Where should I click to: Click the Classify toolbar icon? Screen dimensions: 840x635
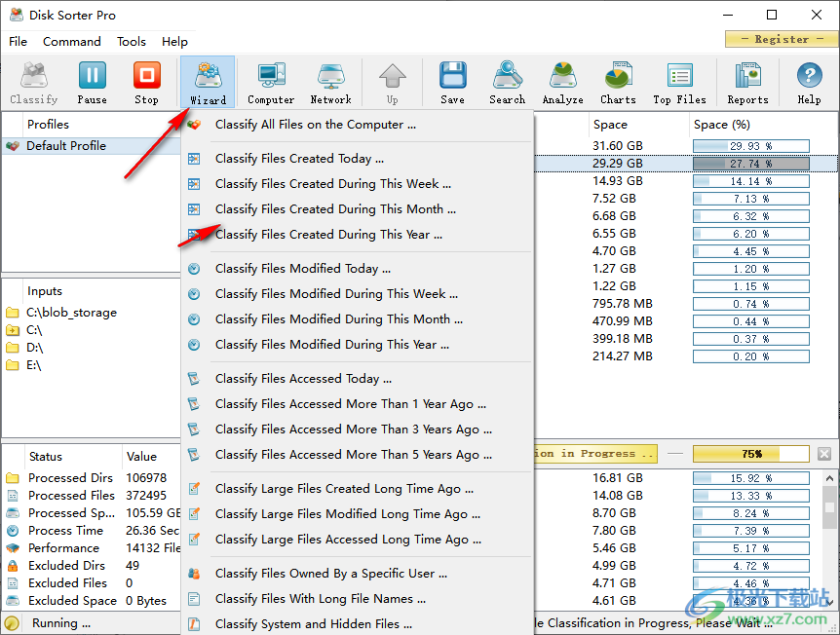(x=34, y=83)
